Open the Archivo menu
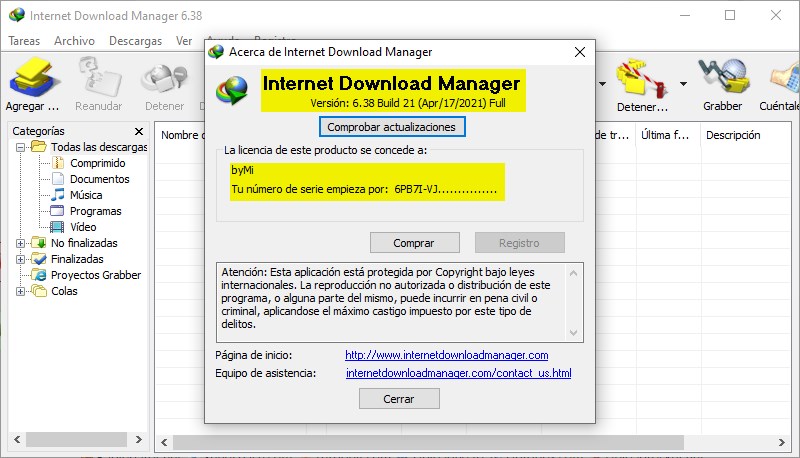 [x=74, y=41]
